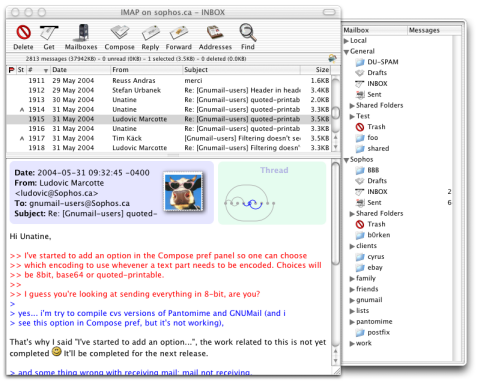Select message 1918 from Ludovic Marcotte
480x382 pixels.
169,148
